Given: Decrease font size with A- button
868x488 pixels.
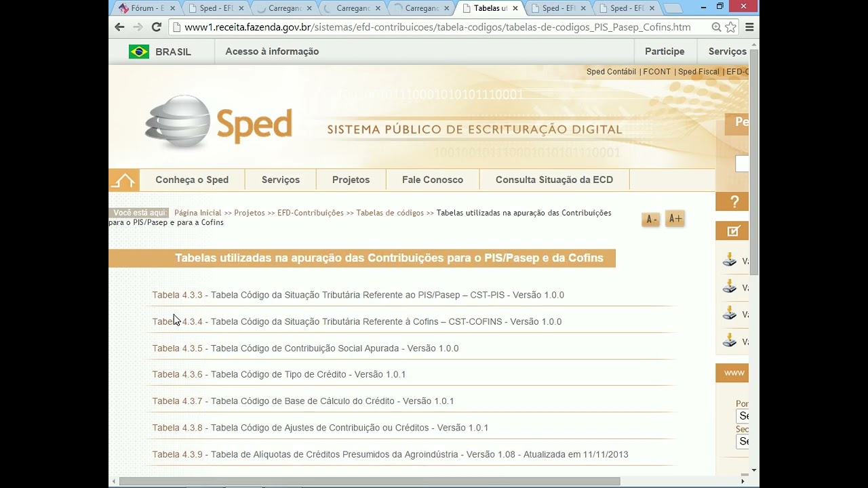Looking at the screenshot, I should tap(651, 219).
